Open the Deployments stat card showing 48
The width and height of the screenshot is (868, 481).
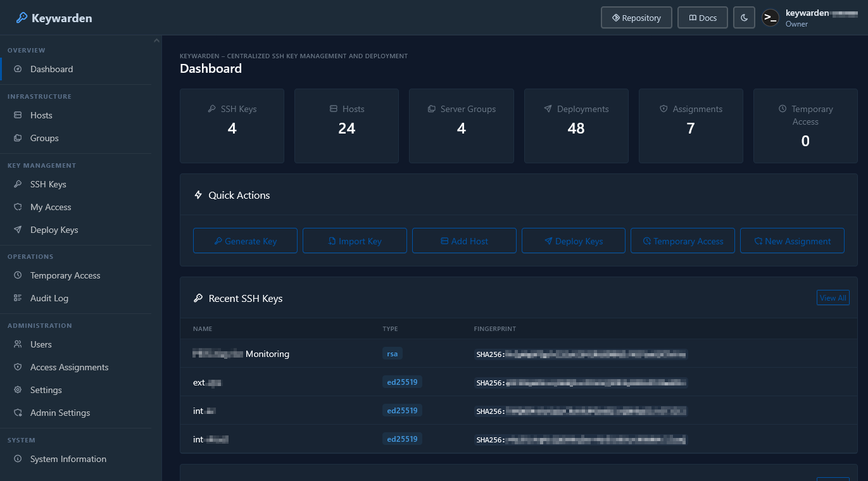point(576,126)
